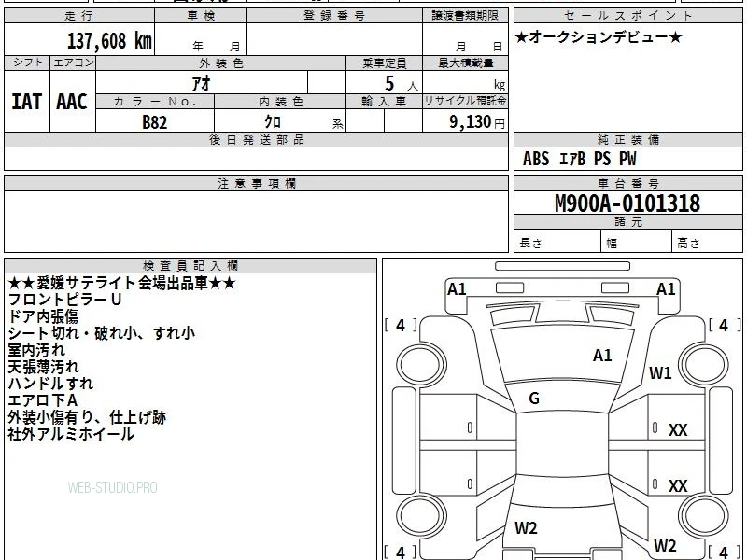The image size is (747, 560).
Task: Click the カラーNo. header cell
Action: point(155,102)
